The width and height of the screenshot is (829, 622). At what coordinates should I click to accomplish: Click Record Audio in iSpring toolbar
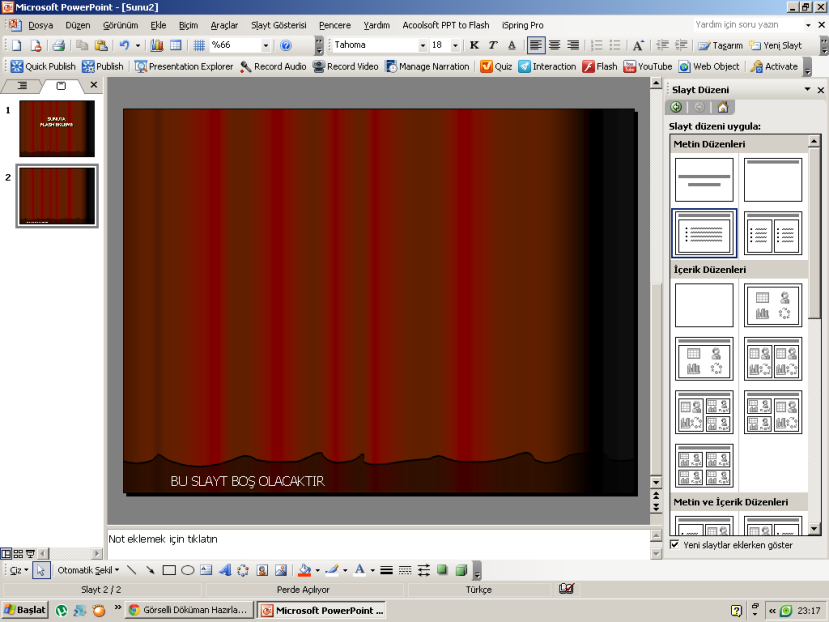click(x=273, y=66)
